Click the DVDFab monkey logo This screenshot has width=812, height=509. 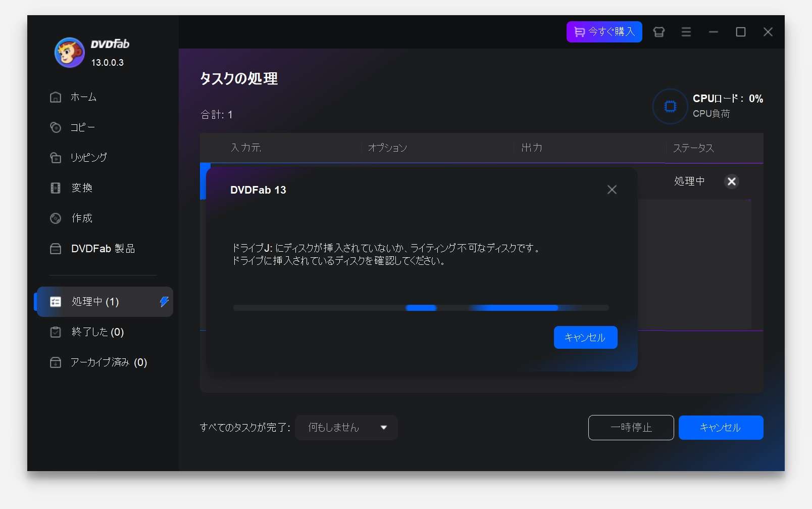[69, 53]
